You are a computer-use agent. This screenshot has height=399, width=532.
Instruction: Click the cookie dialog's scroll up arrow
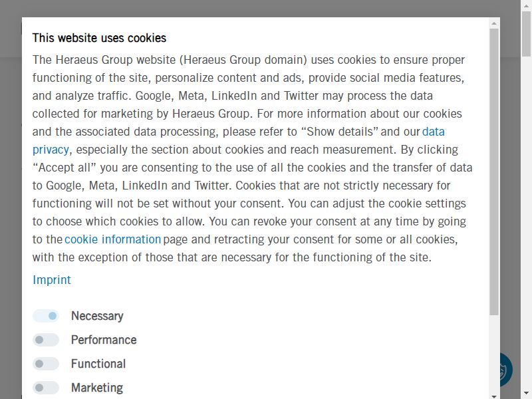point(494,23)
